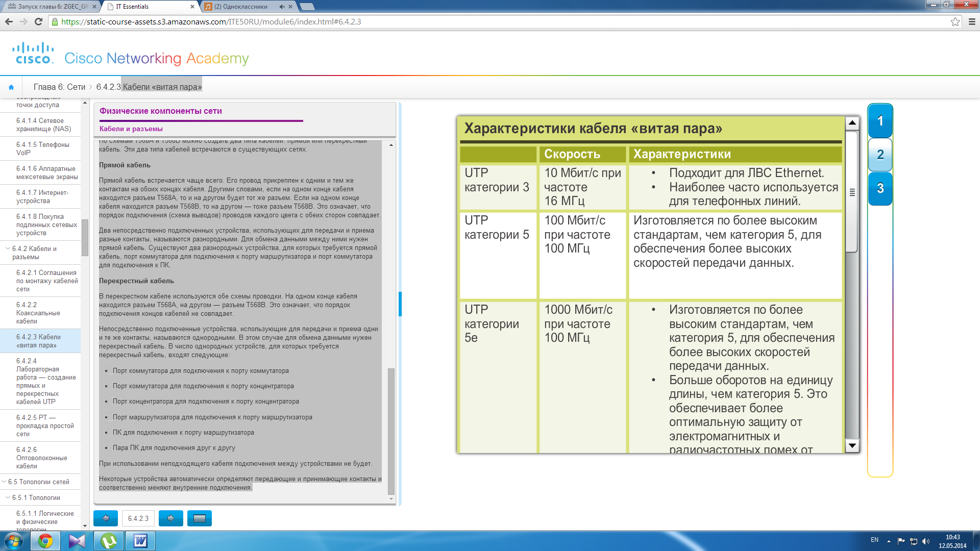The height and width of the screenshot is (551, 980).
Task: Click panel divider collapse handle
Action: click(x=400, y=304)
